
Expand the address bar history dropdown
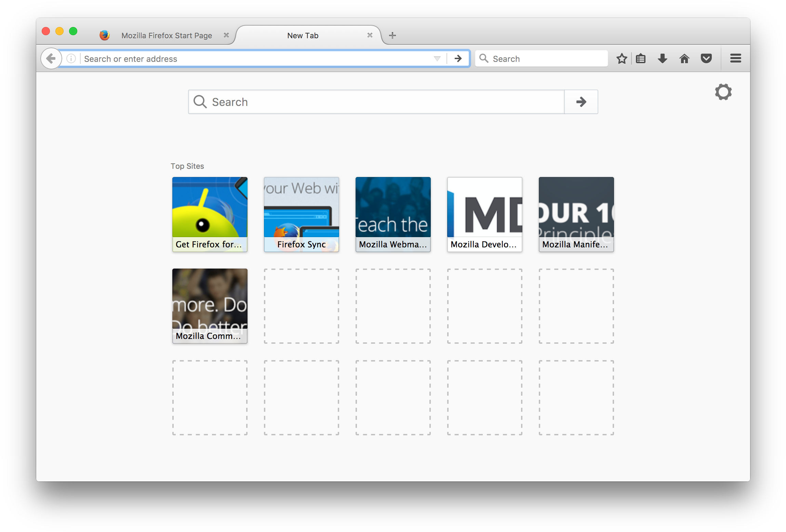tap(437, 58)
